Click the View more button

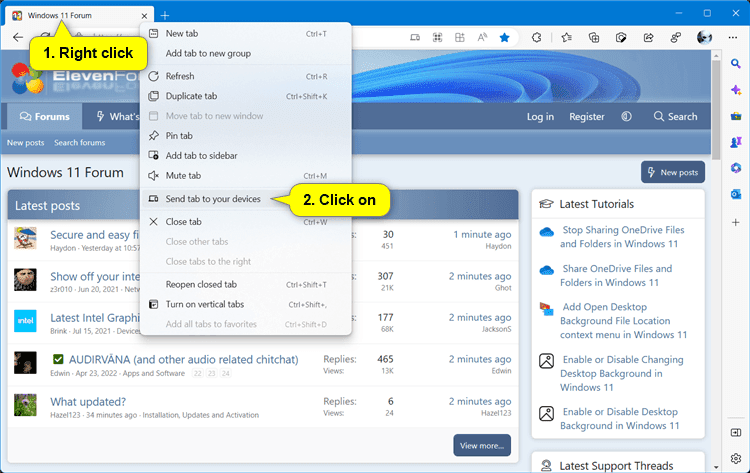tap(482, 445)
